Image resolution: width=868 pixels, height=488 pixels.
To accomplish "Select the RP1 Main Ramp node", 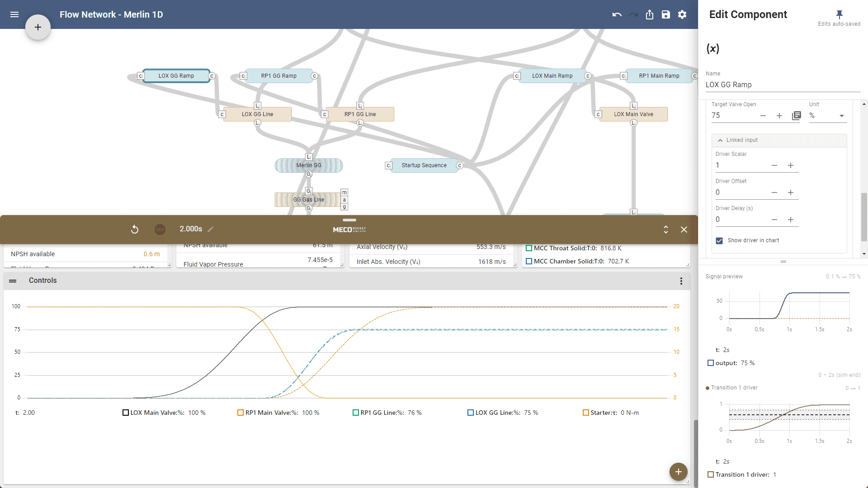I will [659, 76].
